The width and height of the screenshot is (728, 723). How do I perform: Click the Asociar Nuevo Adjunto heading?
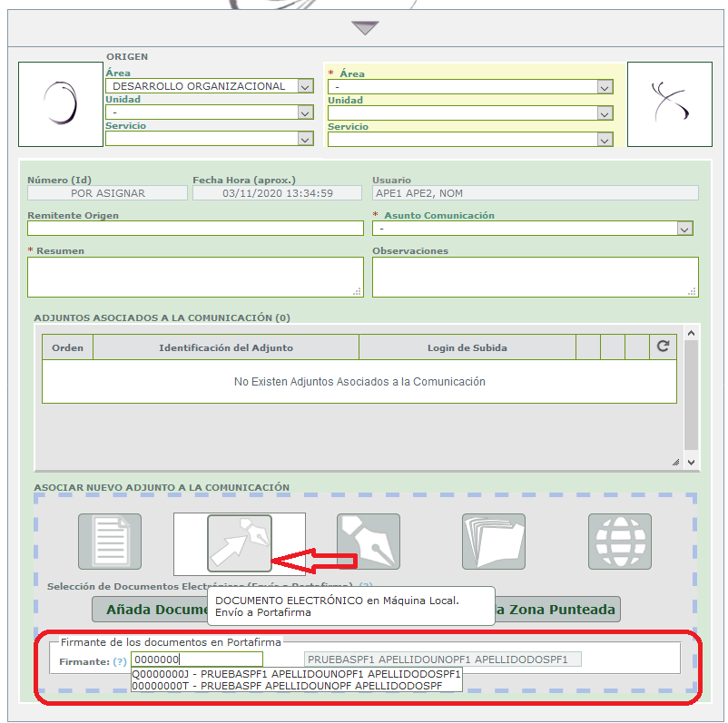[162, 487]
